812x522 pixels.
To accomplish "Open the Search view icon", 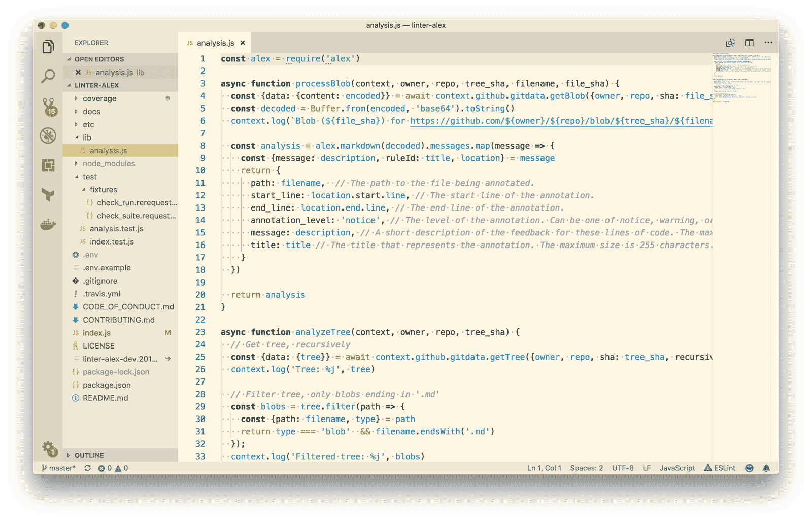I will click(x=48, y=76).
